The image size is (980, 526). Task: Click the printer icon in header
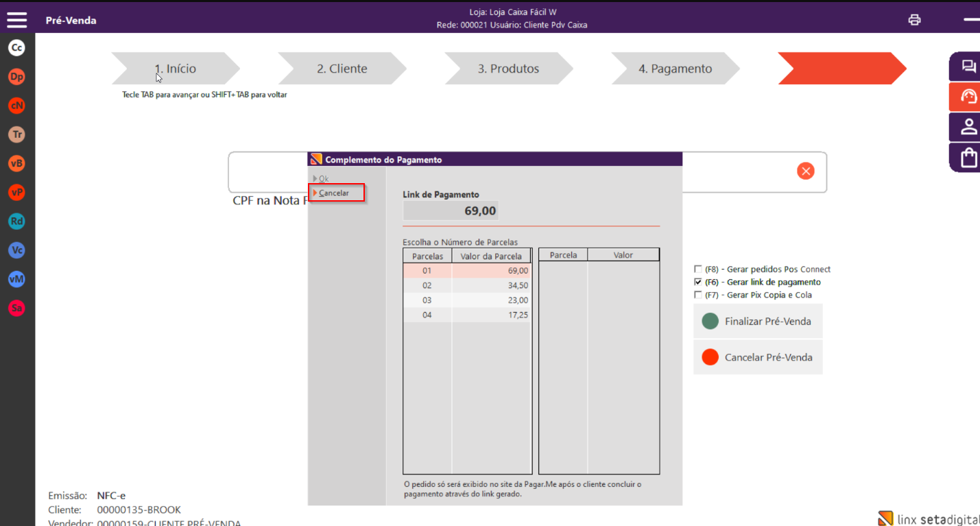click(x=914, y=20)
